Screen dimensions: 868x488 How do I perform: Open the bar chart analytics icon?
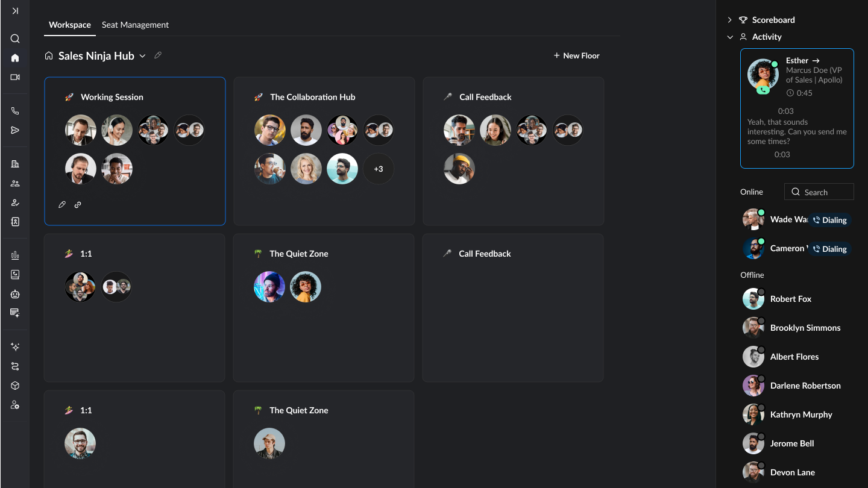point(15,255)
